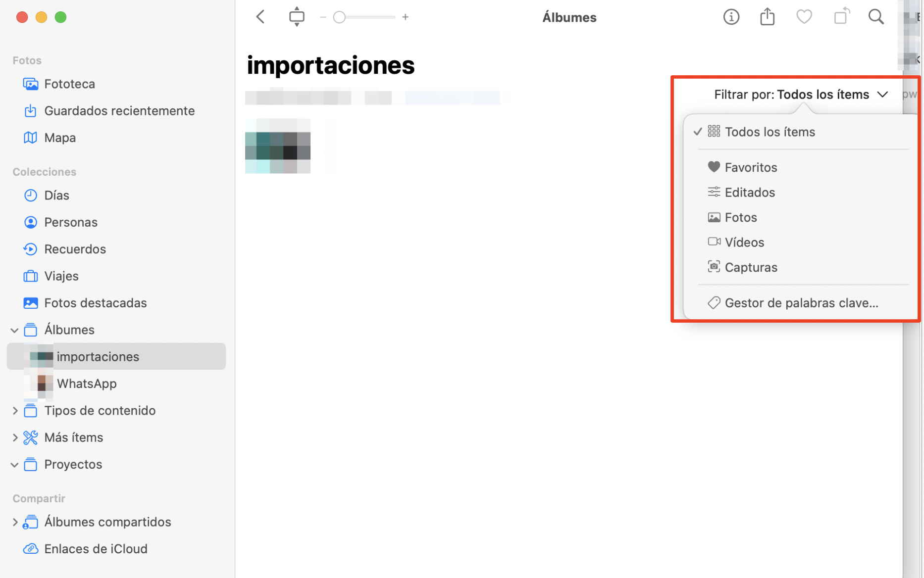The height and width of the screenshot is (578, 924).
Task: Enable the Capturas filter
Action: [x=751, y=267]
